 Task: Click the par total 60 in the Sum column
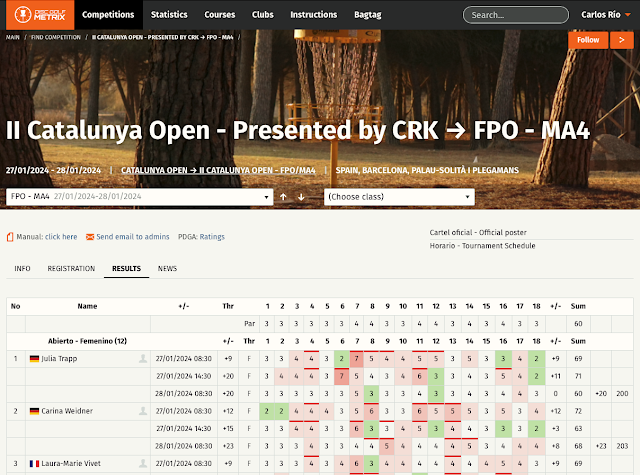[x=578, y=324]
